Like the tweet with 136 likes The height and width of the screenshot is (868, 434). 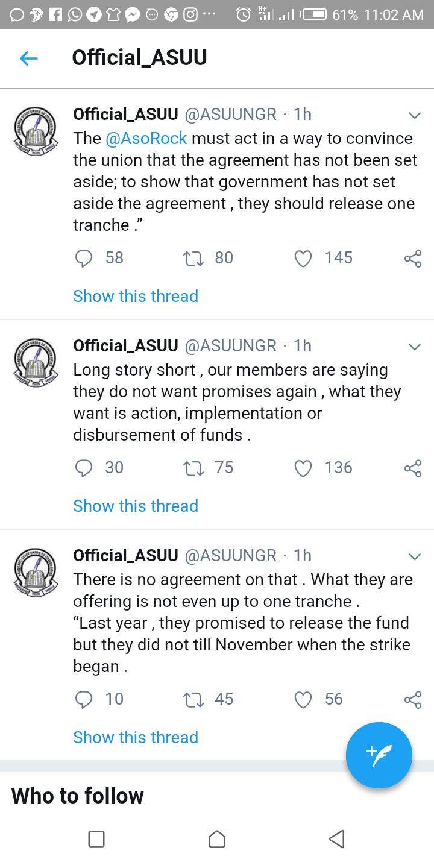(x=303, y=468)
